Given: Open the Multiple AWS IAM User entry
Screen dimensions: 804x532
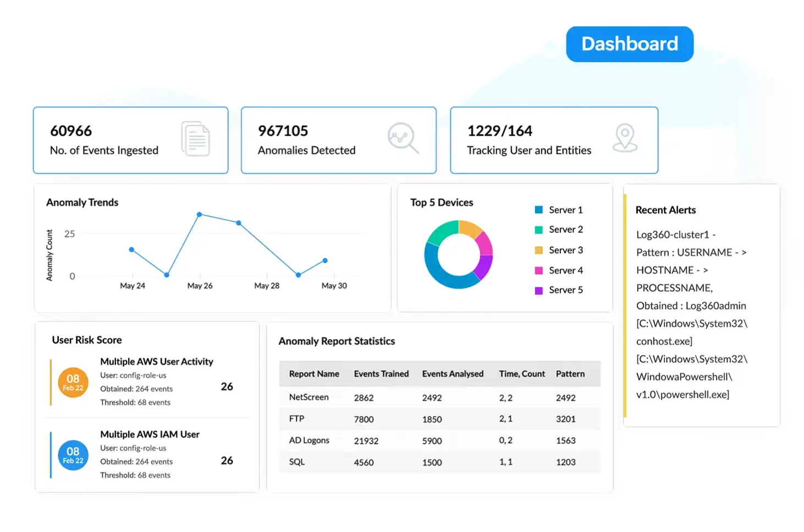Looking at the screenshot, I should [x=150, y=434].
